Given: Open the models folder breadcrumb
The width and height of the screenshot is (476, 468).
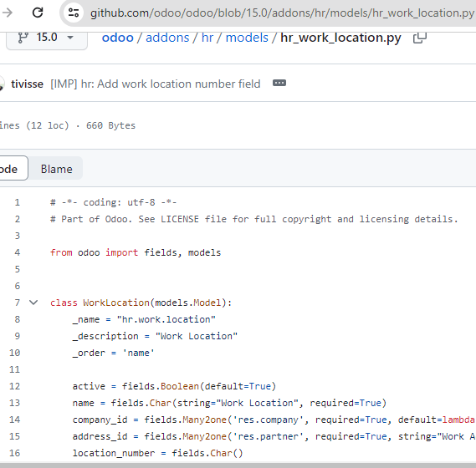Looking at the screenshot, I should 247,38.
